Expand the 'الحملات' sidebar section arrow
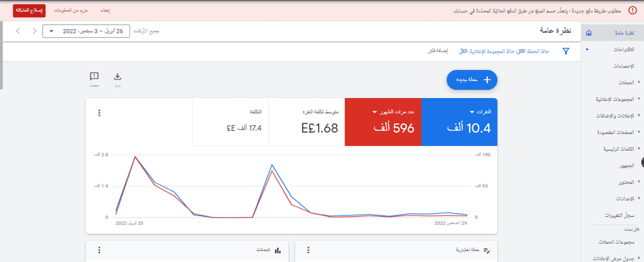644x262 pixels. click(639, 82)
